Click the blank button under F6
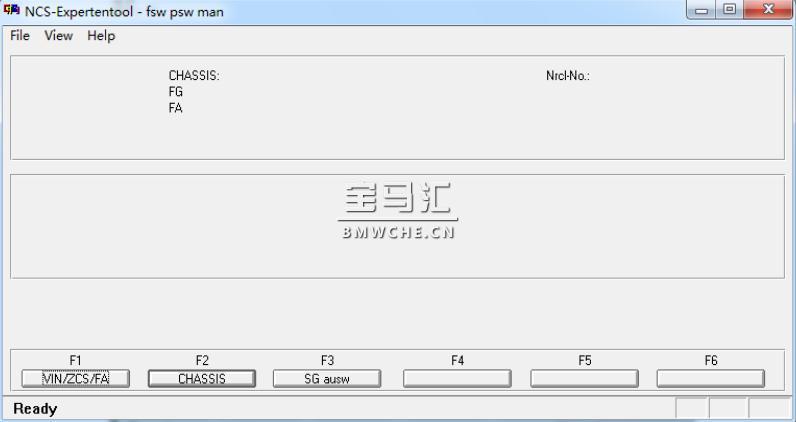This screenshot has width=796, height=422. click(711, 379)
